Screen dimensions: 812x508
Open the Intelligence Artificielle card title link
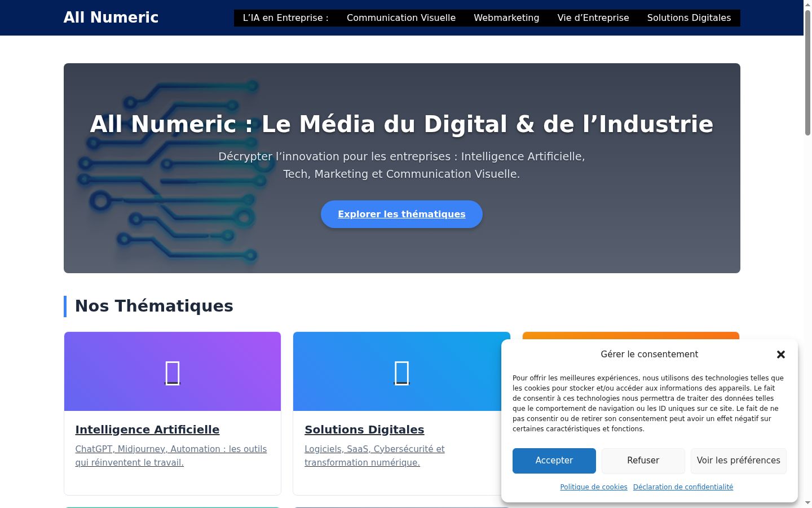point(147,430)
